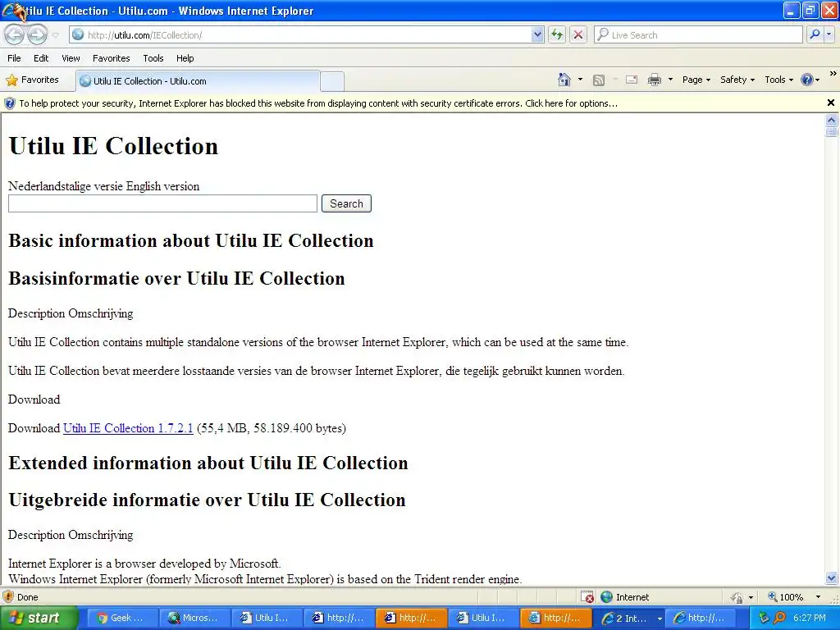Viewport: 840px width, 630px height.
Task: Click the Search button on the page
Action: tap(346, 203)
